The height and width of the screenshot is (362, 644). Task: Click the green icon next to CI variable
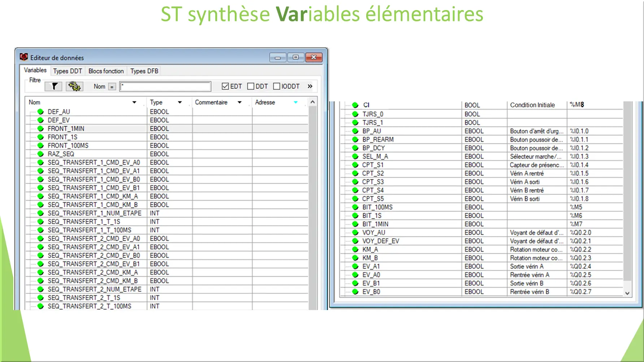point(355,105)
